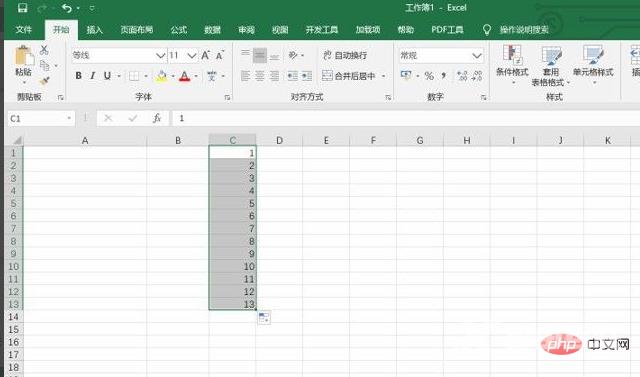This screenshot has height=377, width=640.
Task: Change text orientation angle
Action: 293,55
